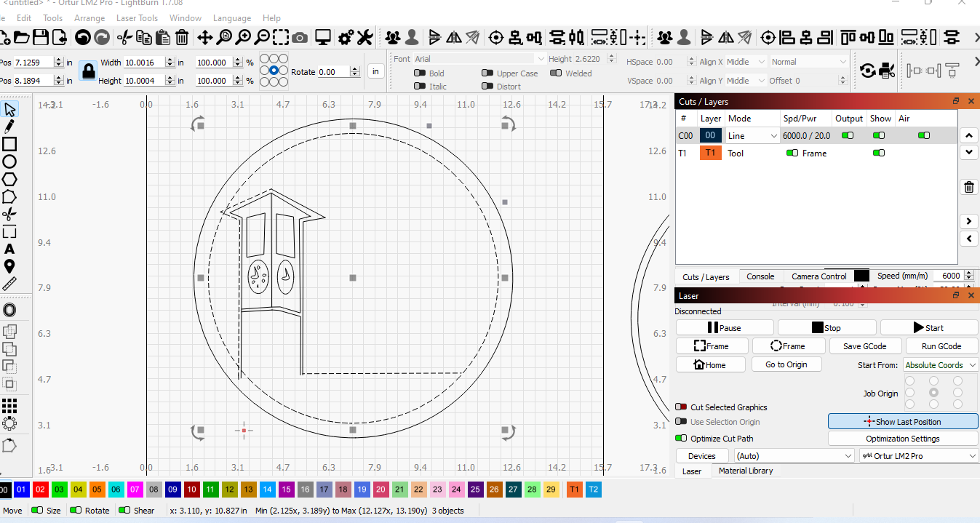
Task: Open the Preview monitor icon
Action: [324, 37]
